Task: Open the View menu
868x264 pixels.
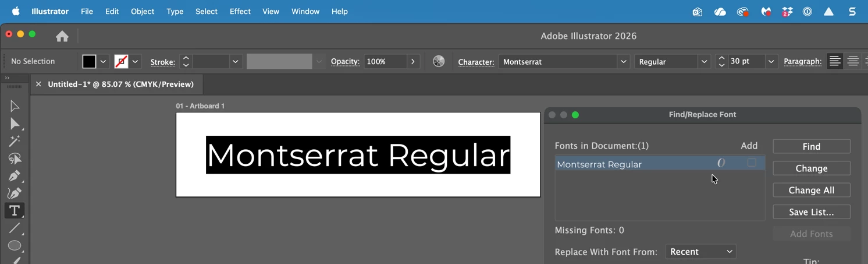Action: pyautogui.click(x=271, y=11)
